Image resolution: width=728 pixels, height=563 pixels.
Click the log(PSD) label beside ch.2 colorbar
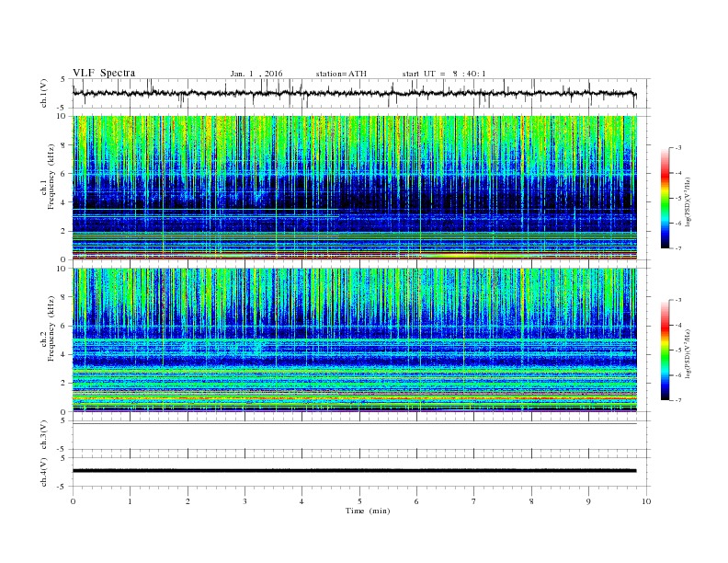688,353
